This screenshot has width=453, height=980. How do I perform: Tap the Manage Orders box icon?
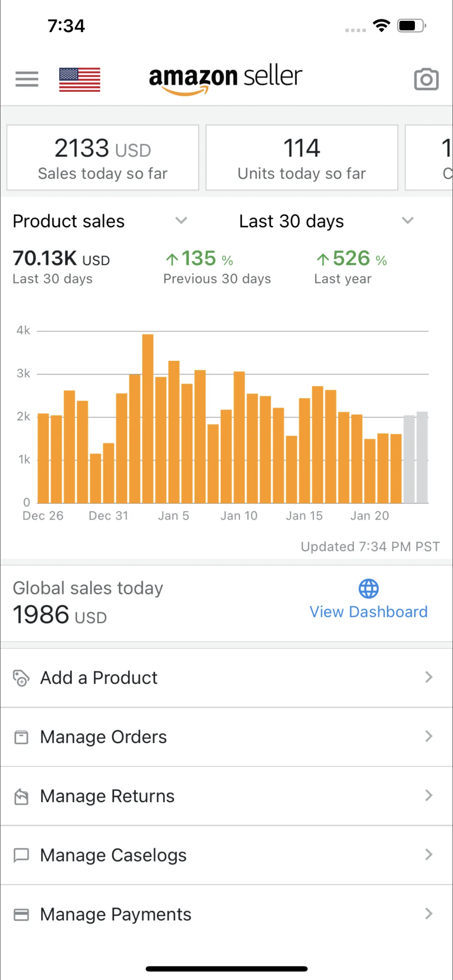tap(21, 737)
